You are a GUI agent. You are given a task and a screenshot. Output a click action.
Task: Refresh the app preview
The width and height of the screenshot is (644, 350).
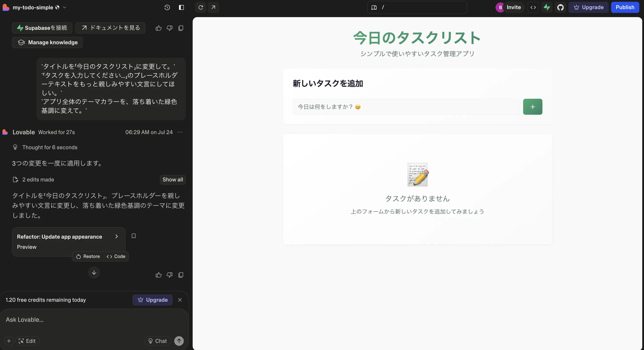200,7
